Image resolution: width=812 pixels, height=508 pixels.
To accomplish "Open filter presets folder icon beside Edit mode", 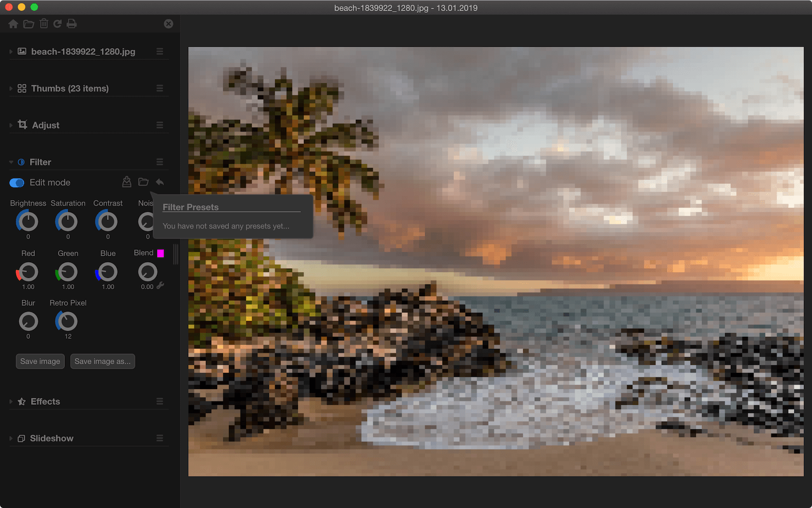I will [x=143, y=182].
